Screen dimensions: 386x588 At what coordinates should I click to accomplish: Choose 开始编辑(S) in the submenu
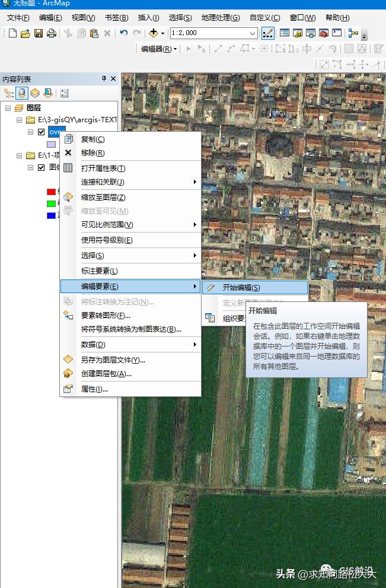255,288
